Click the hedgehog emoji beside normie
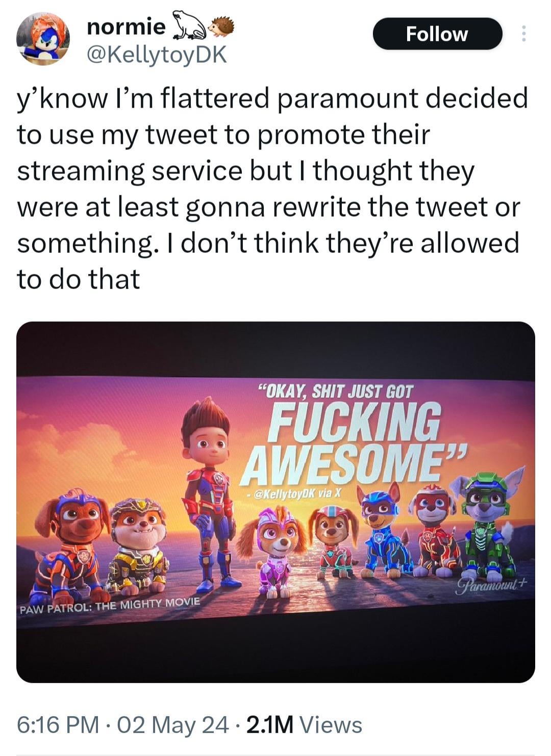Viewport: 551px width, 756px height. coord(221,26)
